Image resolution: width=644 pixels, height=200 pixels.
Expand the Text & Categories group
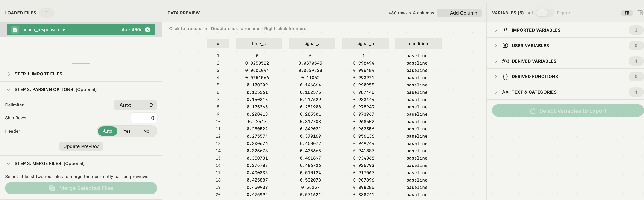(496, 92)
